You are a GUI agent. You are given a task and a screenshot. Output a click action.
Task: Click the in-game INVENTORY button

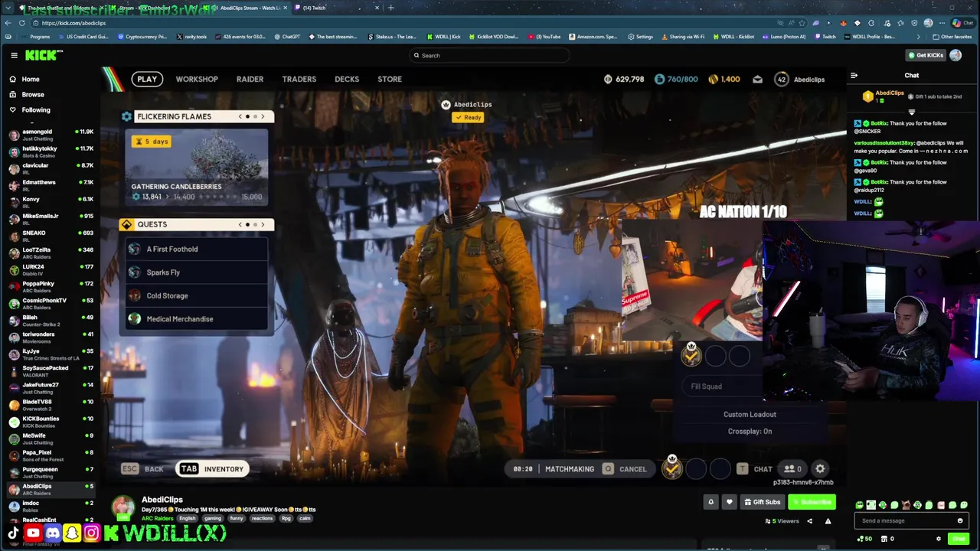point(212,469)
